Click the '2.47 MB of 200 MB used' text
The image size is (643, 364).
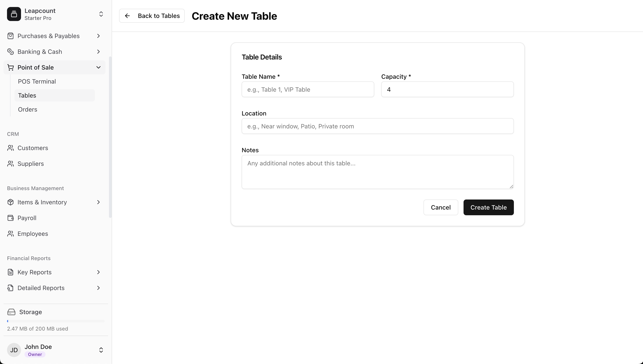[x=37, y=329]
